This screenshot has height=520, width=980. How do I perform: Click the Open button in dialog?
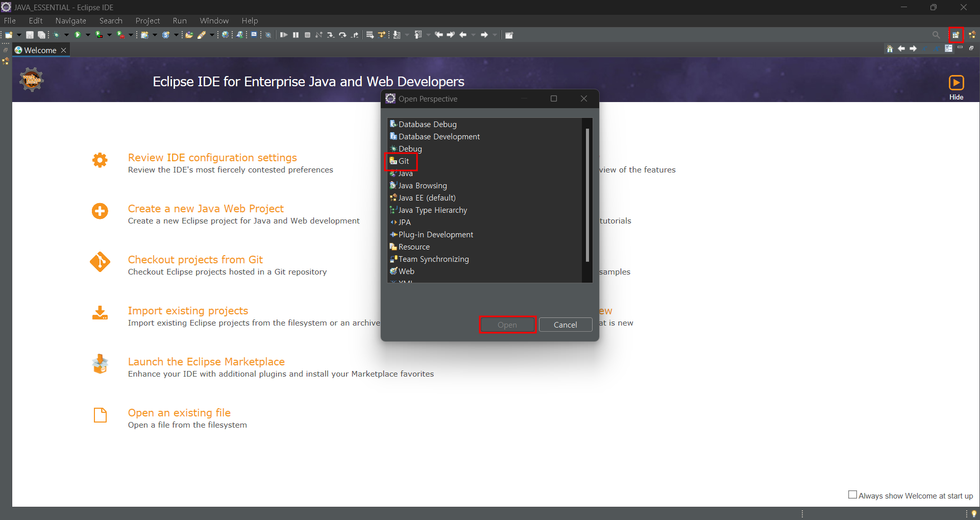click(x=507, y=325)
